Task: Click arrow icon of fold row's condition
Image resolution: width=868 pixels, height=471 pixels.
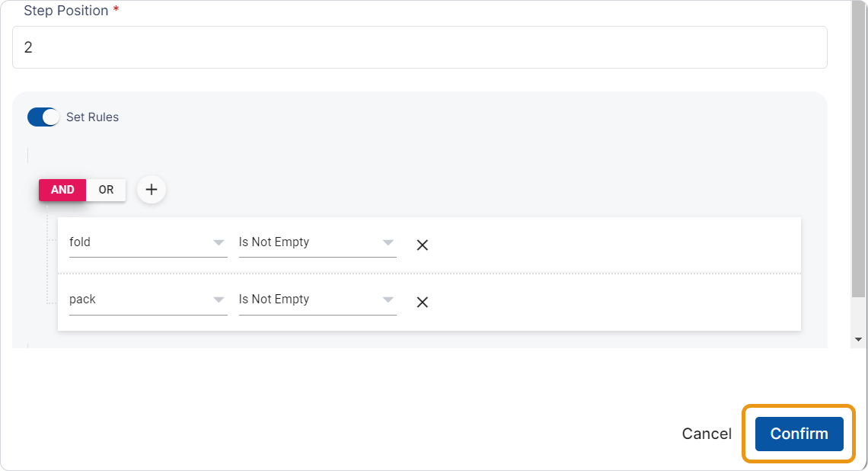Action: pyautogui.click(x=388, y=242)
